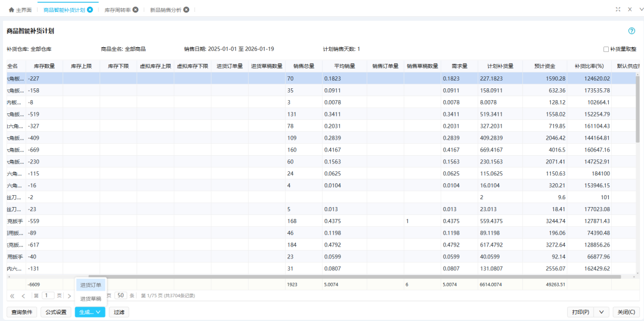Image resolution: width=644 pixels, height=321 pixels.
Task: Go to the first page with double-arrow icon
Action: (x=12, y=296)
